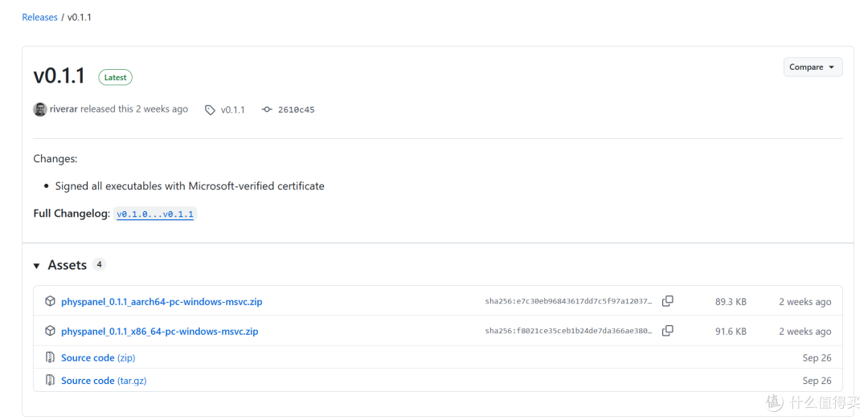Open full changelog v0.1.0...v0.1.1 link
868x420 pixels.
[155, 214]
